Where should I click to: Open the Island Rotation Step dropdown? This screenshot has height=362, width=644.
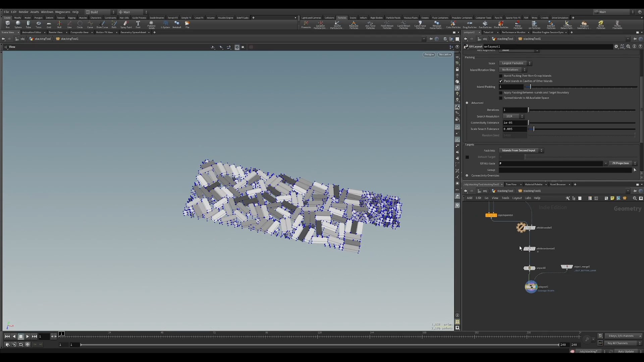click(x=513, y=70)
